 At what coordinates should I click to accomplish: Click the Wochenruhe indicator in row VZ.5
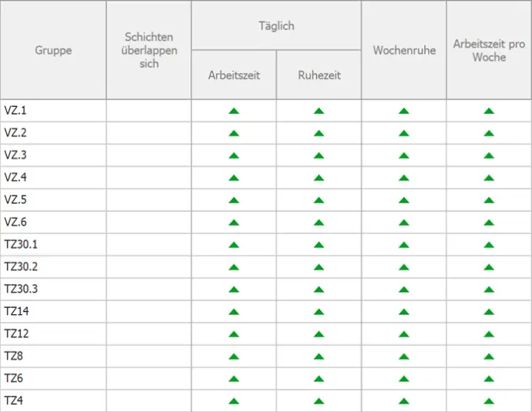click(x=403, y=200)
